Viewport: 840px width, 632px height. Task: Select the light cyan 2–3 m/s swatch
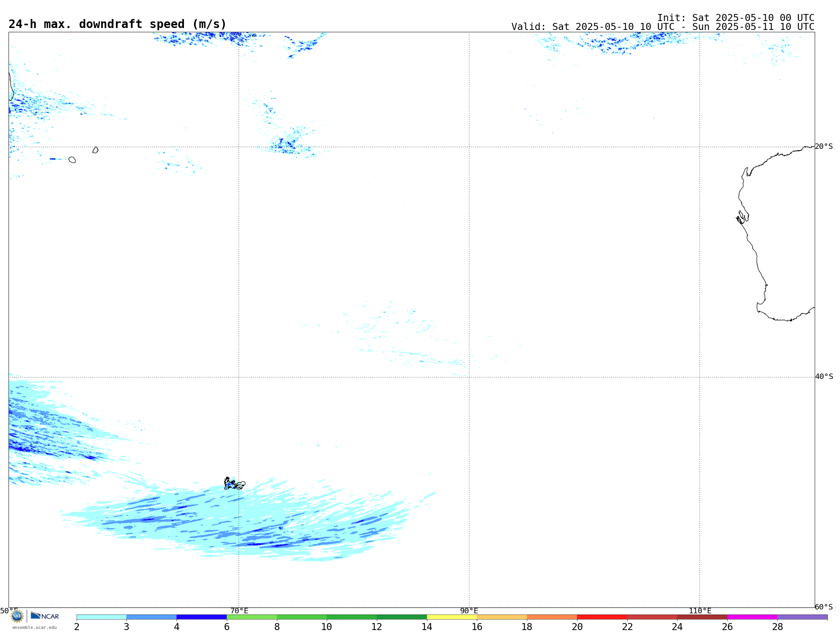(101, 617)
